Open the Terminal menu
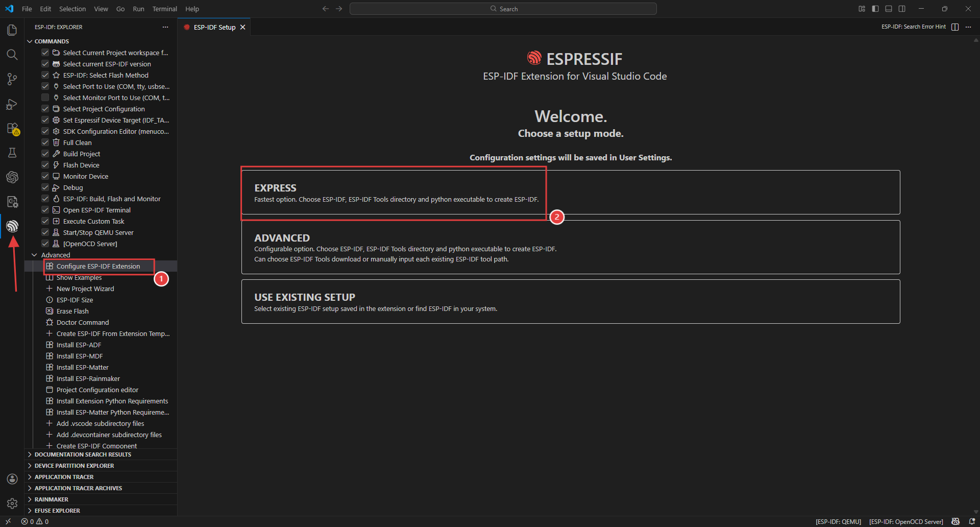The width and height of the screenshot is (980, 527). (164, 9)
